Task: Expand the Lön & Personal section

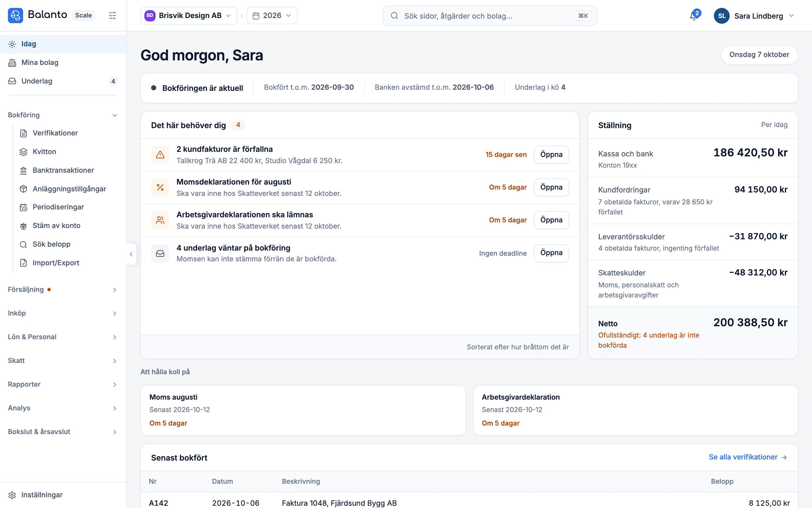Action: tap(63, 337)
